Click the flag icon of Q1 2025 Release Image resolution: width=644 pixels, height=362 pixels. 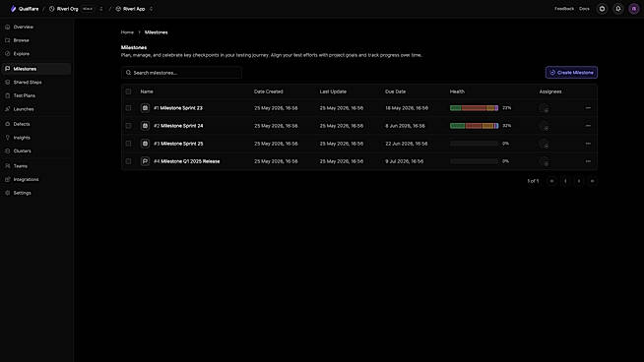(x=145, y=161)
